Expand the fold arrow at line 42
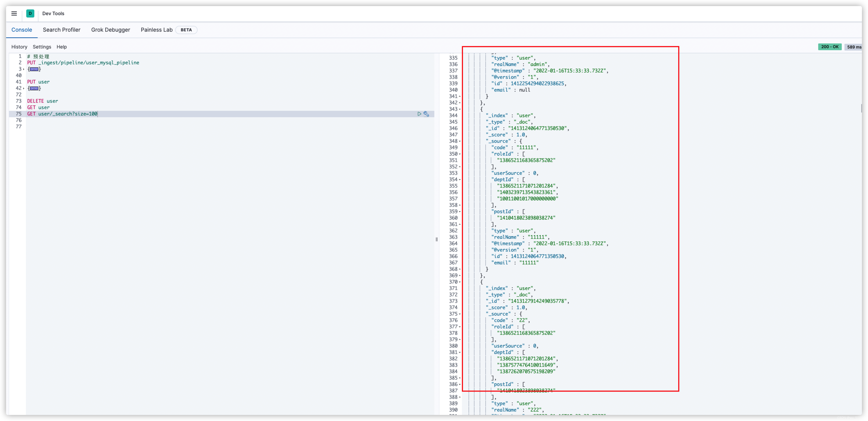 24,88
